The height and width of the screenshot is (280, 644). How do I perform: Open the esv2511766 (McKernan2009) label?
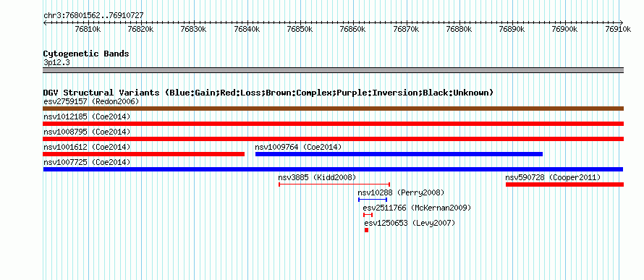417,208
